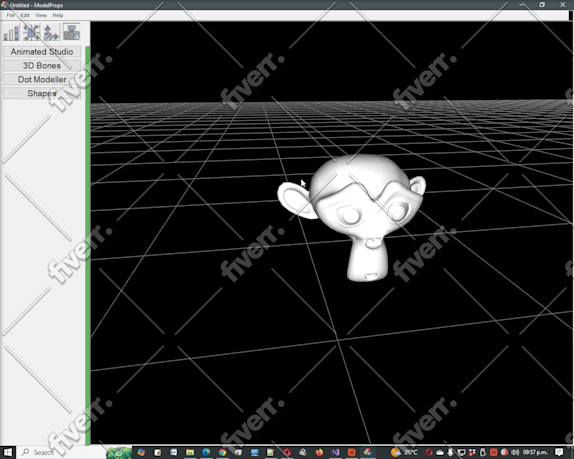Open Microsoft Edge from the taskbar
Viewport: 574px width, 459px height.
click(x=206, y=452)
